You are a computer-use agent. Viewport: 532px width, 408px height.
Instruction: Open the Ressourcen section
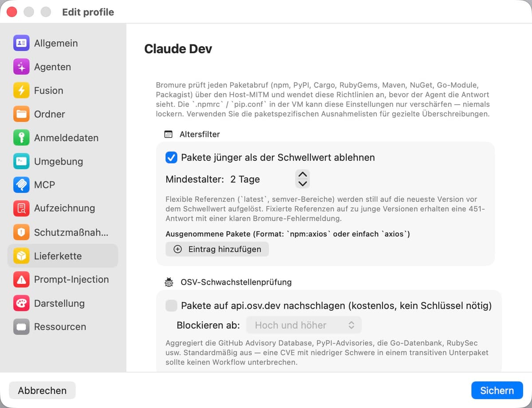click(63, 327)
